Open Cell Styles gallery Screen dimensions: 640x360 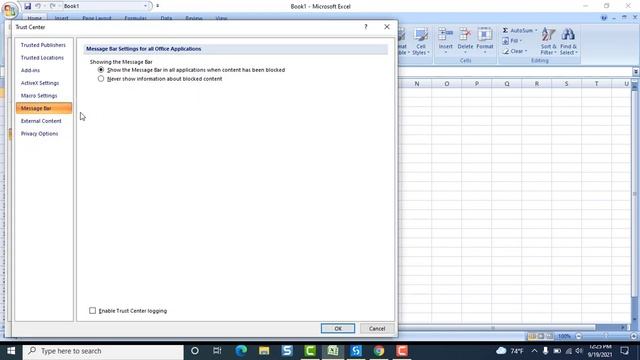point(421,41)
